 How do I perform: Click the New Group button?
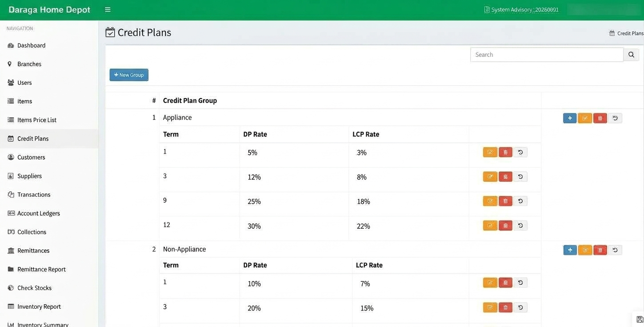[129, 75]
